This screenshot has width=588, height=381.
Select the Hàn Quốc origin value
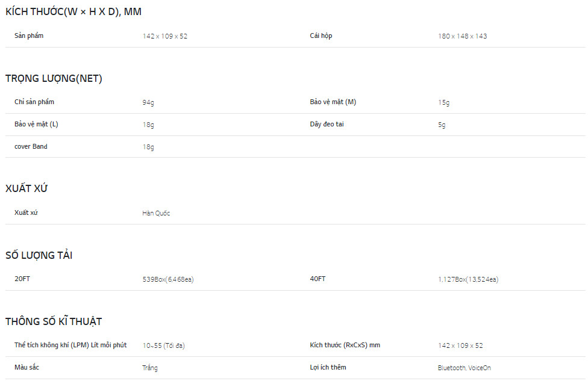[x=156, y=213]
